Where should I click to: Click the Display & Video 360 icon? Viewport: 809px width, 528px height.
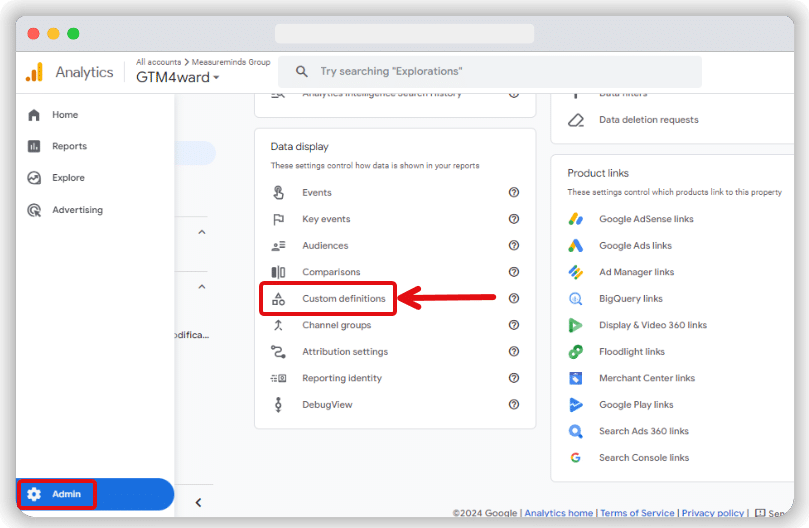point(576,325)
